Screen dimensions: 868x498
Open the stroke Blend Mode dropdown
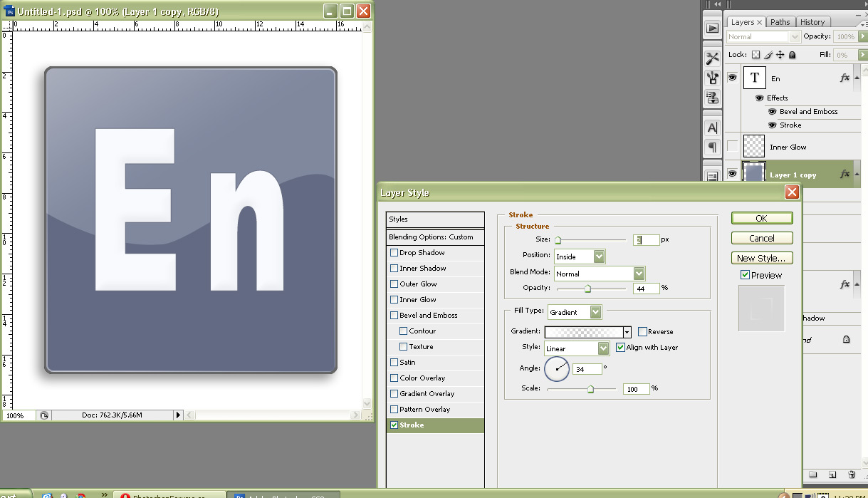[639, 274]
